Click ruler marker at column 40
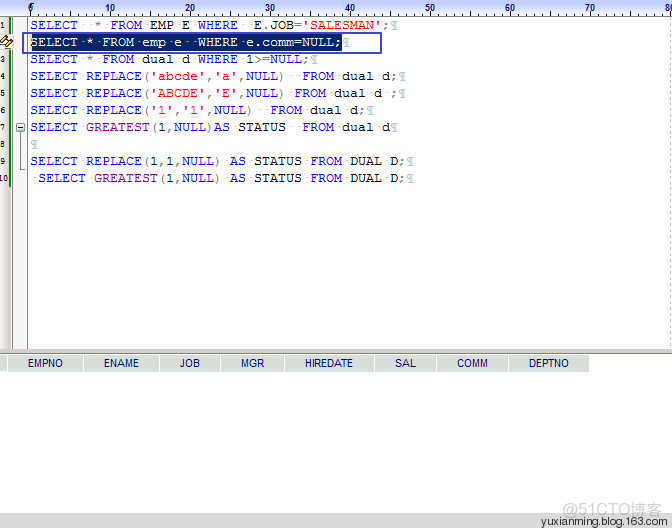The width and height of the screenshot is (672, 528). coord(350,8)
